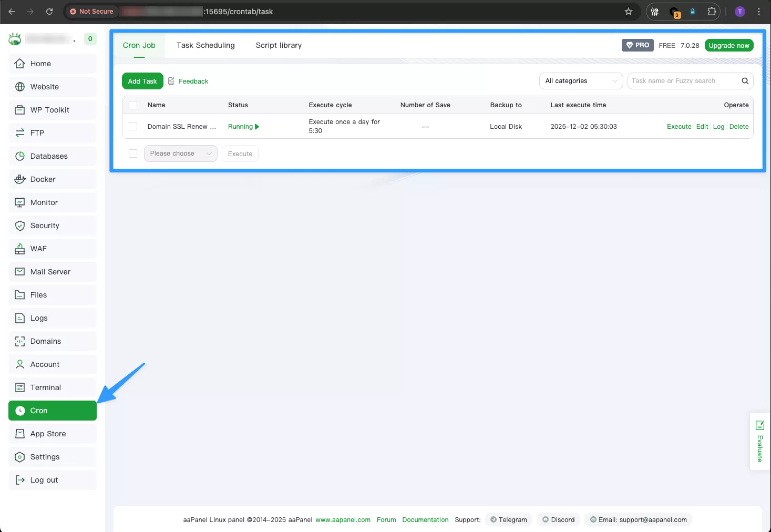Click the Docker whale icon in sidebar
The width and height of the screenshot is (771, 532).
[20, 179]
